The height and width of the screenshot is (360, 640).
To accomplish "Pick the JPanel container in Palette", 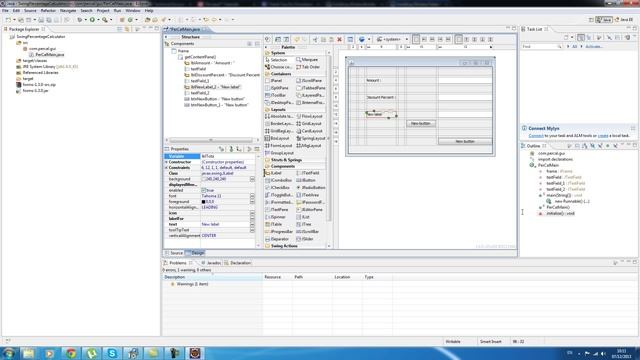I will pos(274,81).
